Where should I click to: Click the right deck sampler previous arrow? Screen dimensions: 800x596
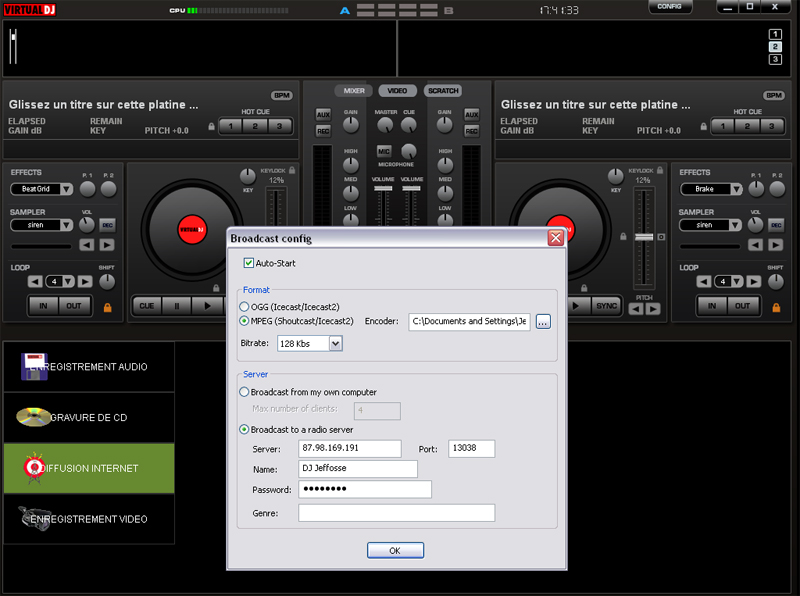756,245
